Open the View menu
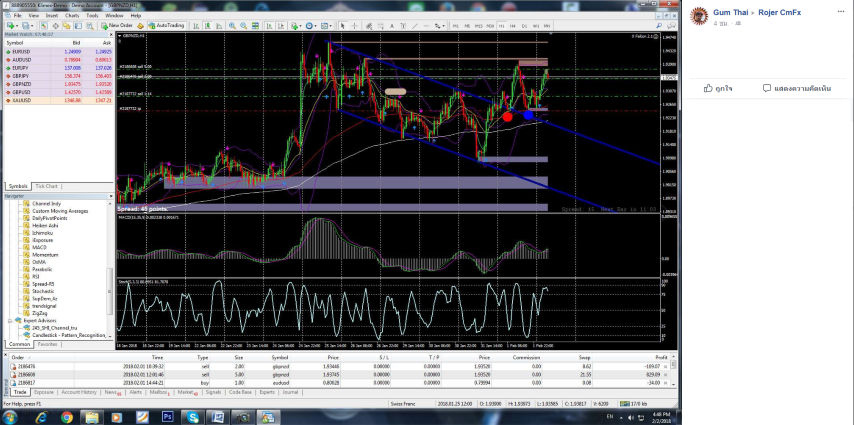Viewport: 854px width, 425px height. 33,16
